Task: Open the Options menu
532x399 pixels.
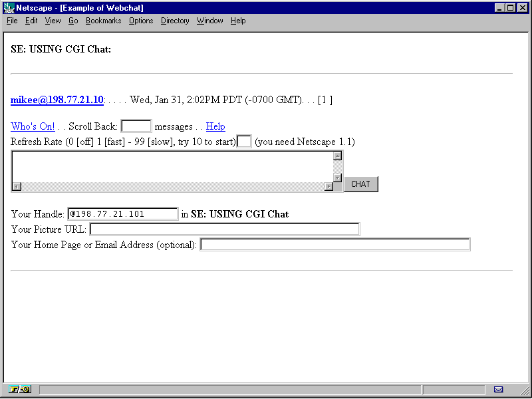Action: (x=141, y=21)
